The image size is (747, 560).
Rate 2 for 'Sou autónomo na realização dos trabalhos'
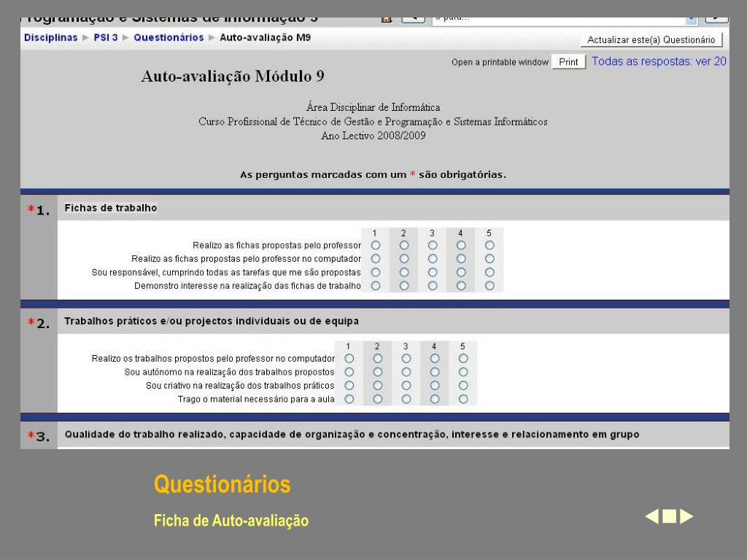[x=378, y=372]
